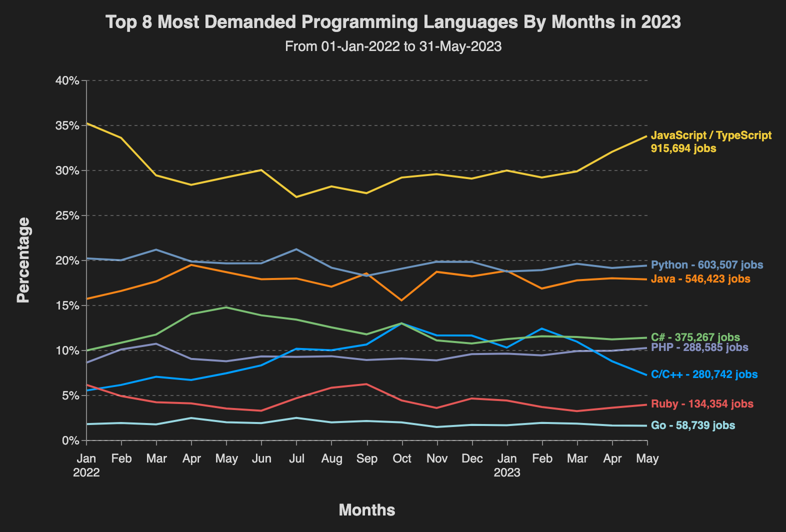Select the Java - 546,423 jobs label

700,279
